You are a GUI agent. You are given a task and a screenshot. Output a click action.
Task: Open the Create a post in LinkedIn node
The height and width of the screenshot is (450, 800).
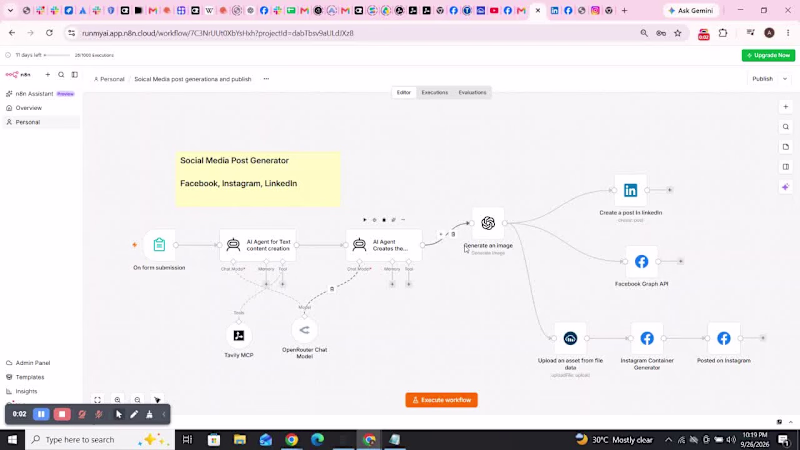[x=631, y=190]
